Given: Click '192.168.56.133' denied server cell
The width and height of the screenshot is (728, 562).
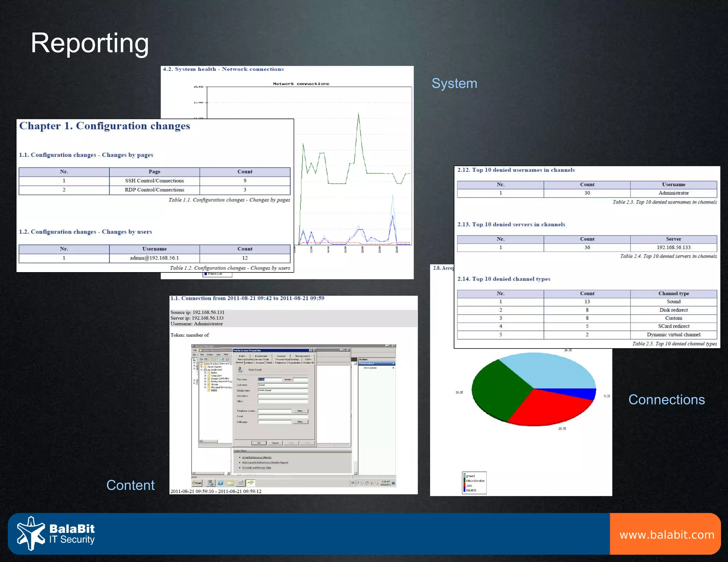Looking at the screenshot, I should tap(674, 248).
